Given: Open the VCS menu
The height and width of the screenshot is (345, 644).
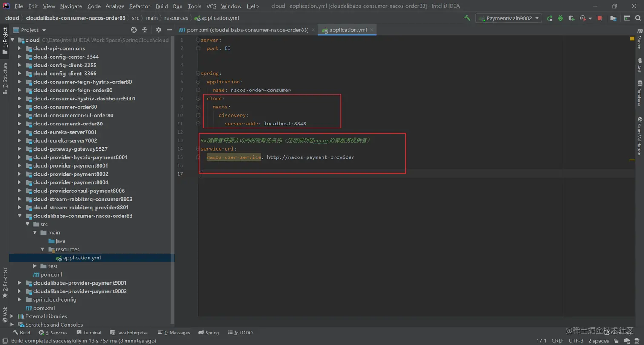Looking at the screenshot, I should tap(211, 6).
